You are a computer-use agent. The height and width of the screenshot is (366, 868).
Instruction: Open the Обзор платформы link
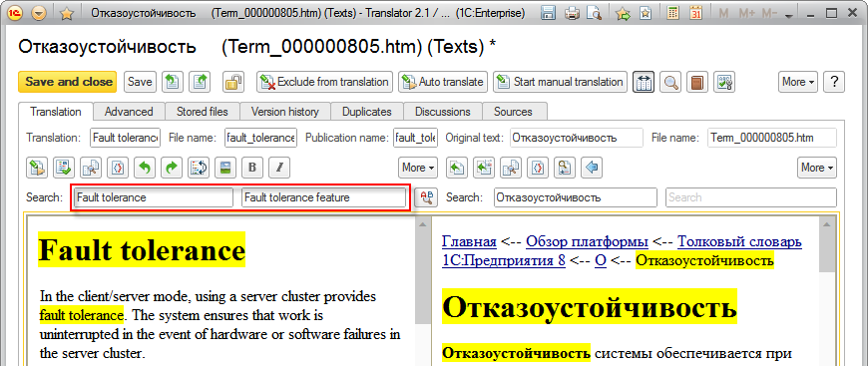pyautogui.click(x=587, y=241)
